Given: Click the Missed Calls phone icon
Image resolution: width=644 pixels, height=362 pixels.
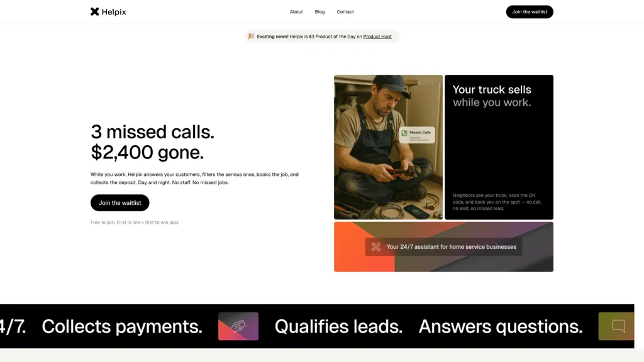Looking at the screenshot, I should pyautogui.click(x=404, y=133).
